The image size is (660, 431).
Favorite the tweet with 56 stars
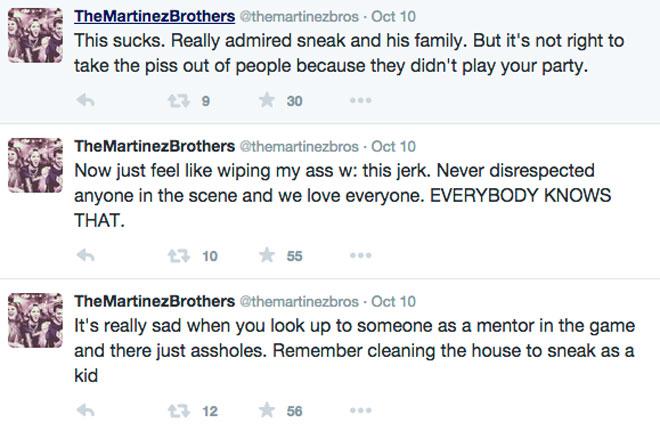(x=267, y=411)
